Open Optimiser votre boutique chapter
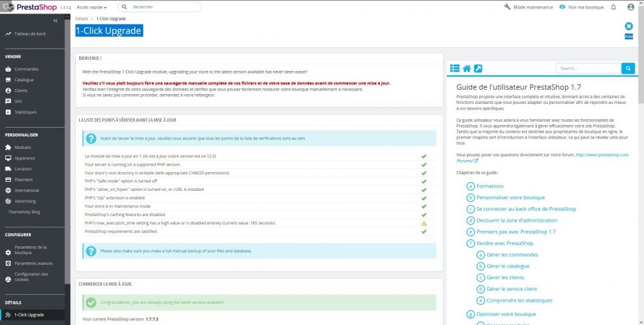The width and height of the screenshot is (644, 325). point(506,314)
